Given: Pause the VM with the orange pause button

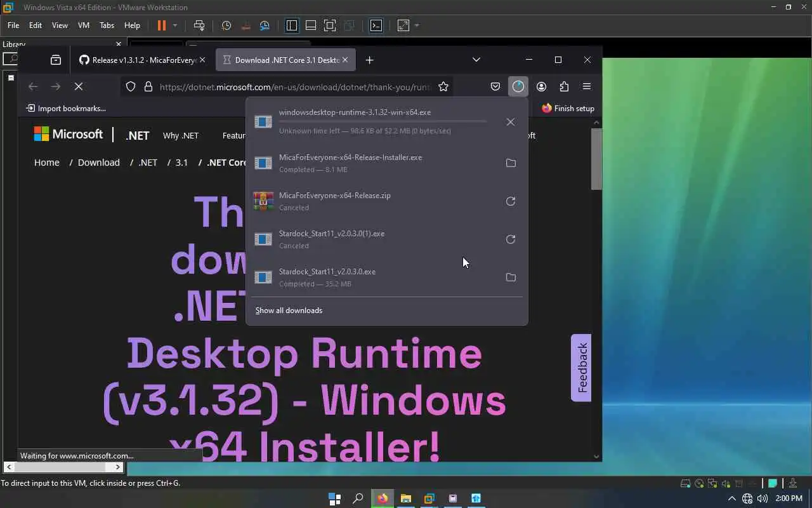Looking at the screenshot, I should tap(162, 25).
